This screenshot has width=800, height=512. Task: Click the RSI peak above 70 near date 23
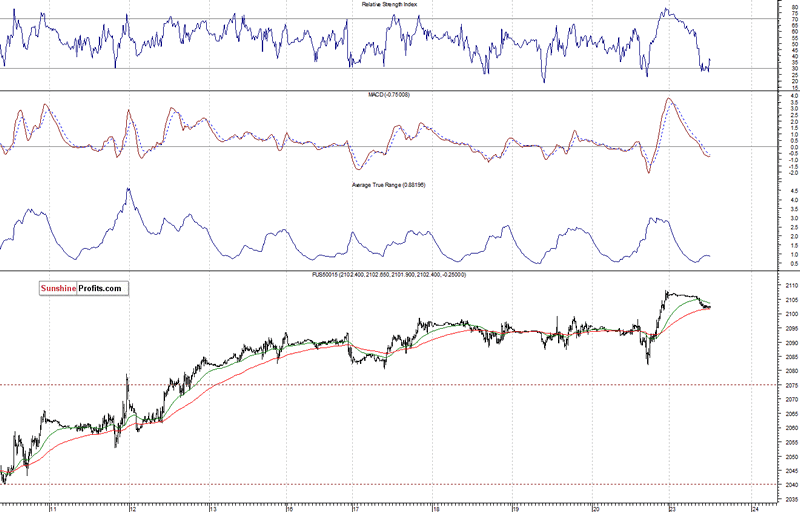(x=665, y=11)
